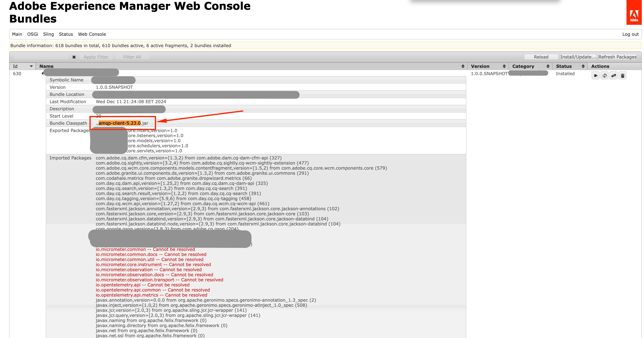
Task: Click the update bundle arrows icon
Action: click(x=613, y=75)
